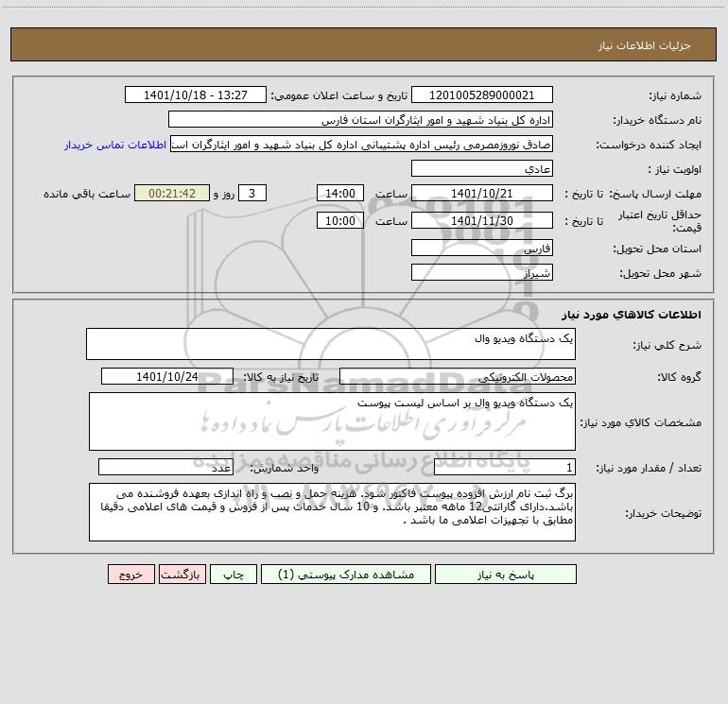Click the تاریخ و ساعت اعلان عمومی label
This screenshot has height=704, width=728.
point(338,95)
